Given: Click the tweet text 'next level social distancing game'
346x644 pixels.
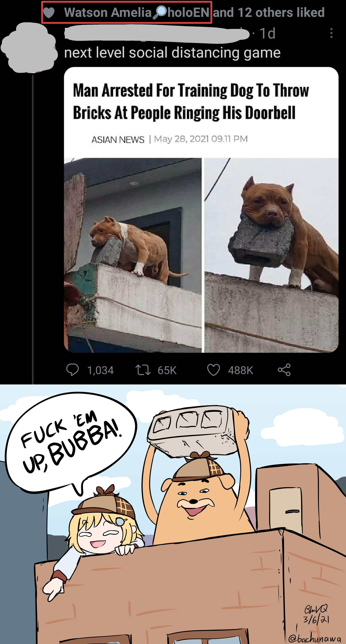Looking at the screenshot, I should point(172,53).
